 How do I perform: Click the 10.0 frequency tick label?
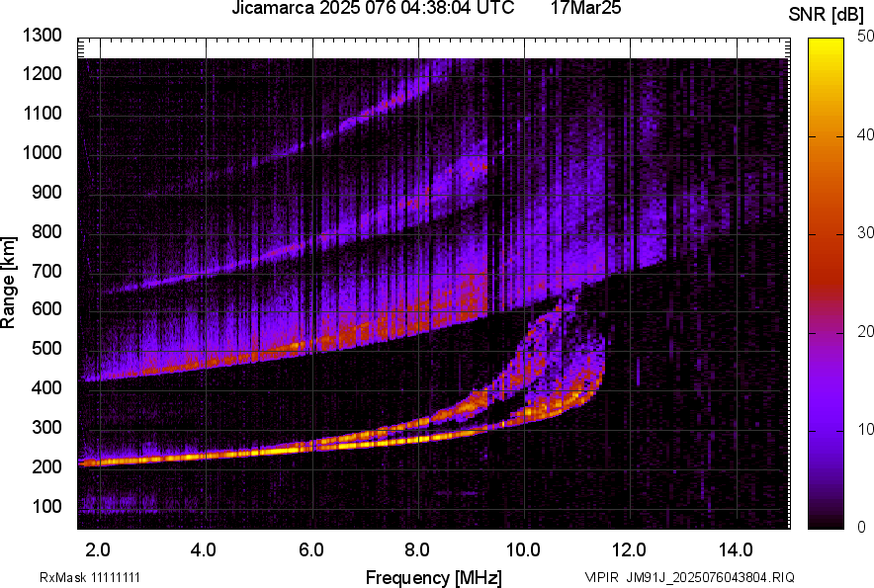tap(523, 550)
